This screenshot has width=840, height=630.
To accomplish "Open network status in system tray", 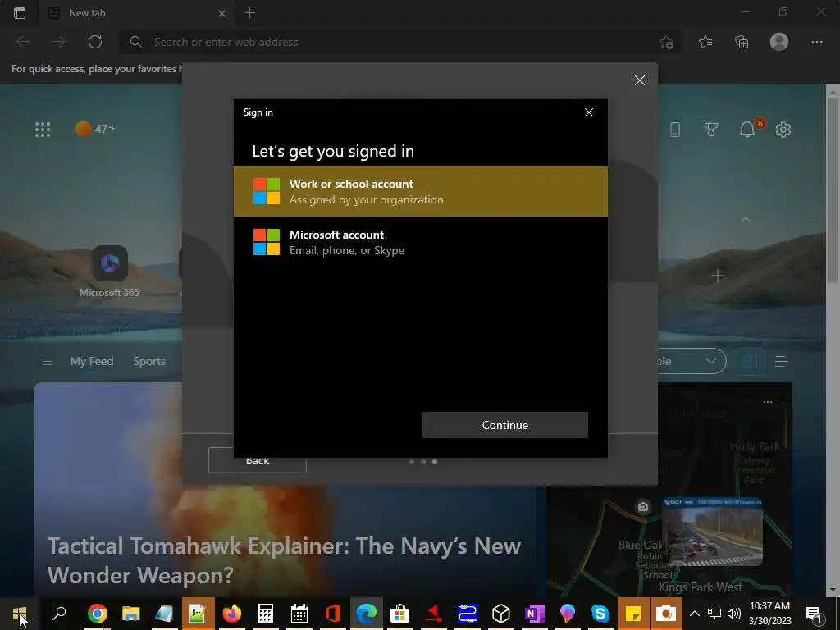I will (x=714, y=614).
